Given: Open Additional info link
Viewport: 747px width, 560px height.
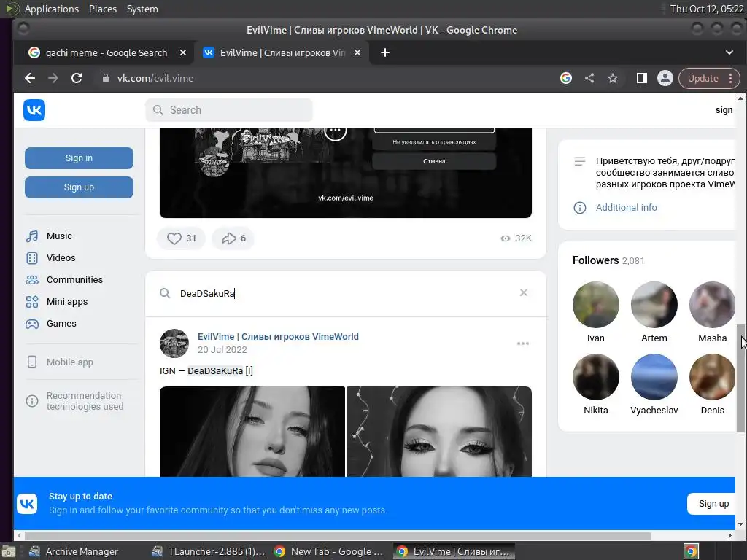Looking at the screenshot, I should pos(626,208).
